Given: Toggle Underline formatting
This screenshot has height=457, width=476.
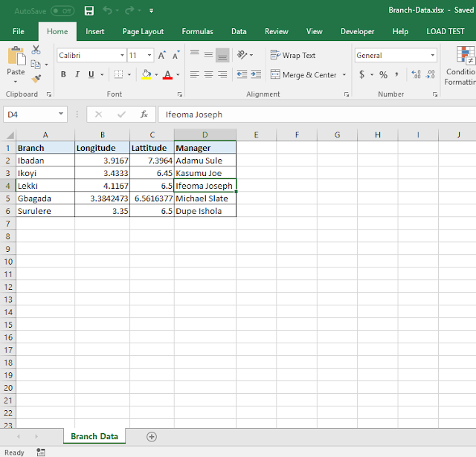Looking at the screenshot, I should [91, 74].
